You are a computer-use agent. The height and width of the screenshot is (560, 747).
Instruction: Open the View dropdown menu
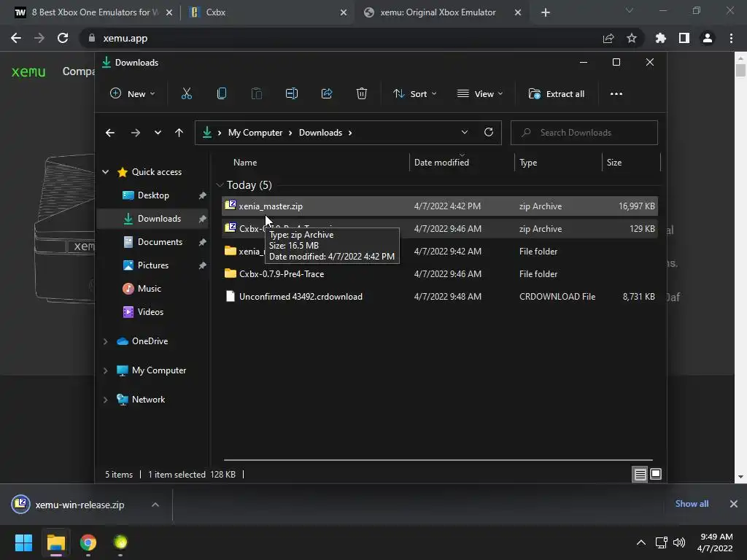pos(480,94)
